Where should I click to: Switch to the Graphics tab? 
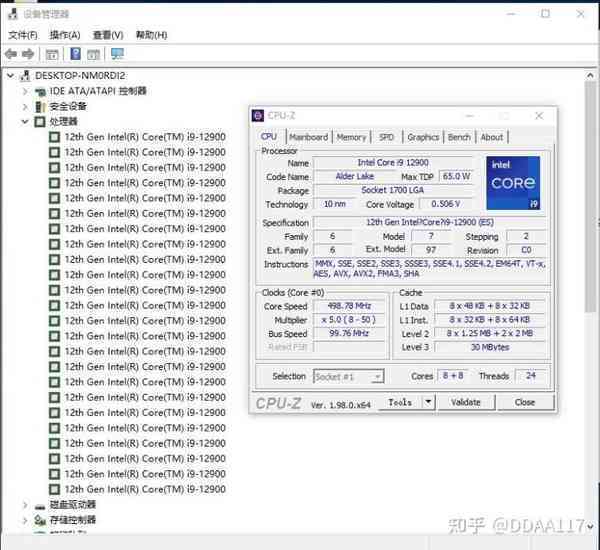tap(423, 137)
